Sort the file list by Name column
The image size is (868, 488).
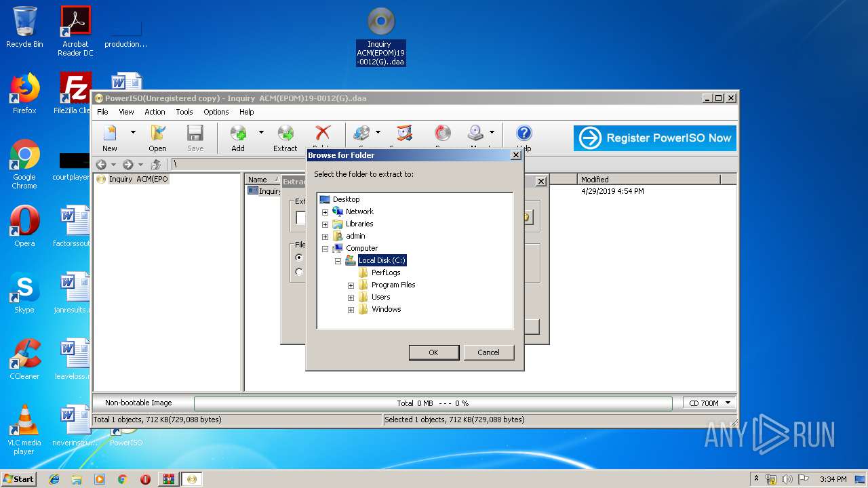point(263,180)
